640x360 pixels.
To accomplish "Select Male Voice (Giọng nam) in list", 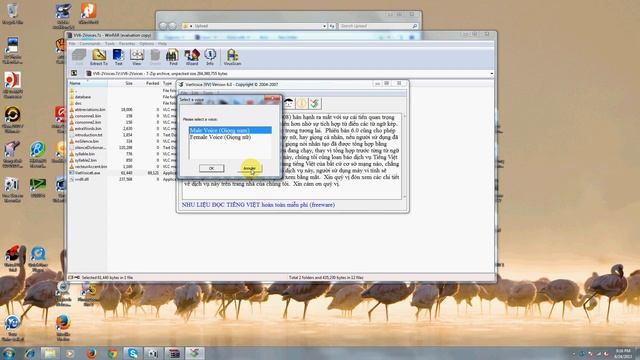I will 230,130.
